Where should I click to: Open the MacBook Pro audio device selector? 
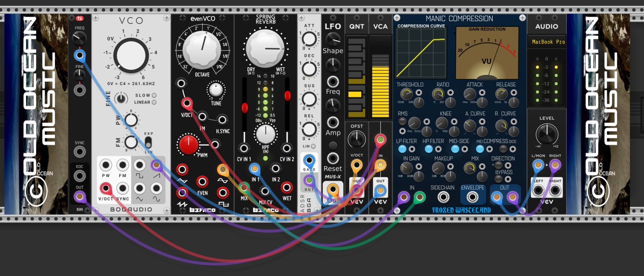(547, 42)
